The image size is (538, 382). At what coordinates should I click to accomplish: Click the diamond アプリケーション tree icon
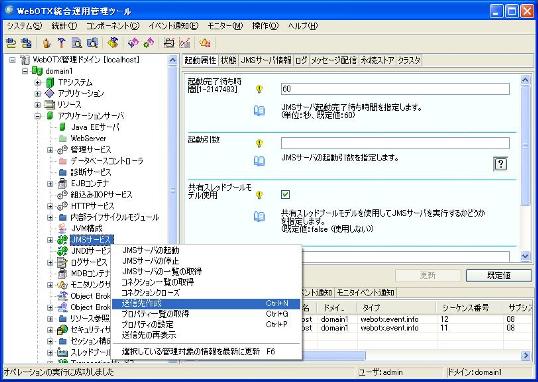[50, 93]
